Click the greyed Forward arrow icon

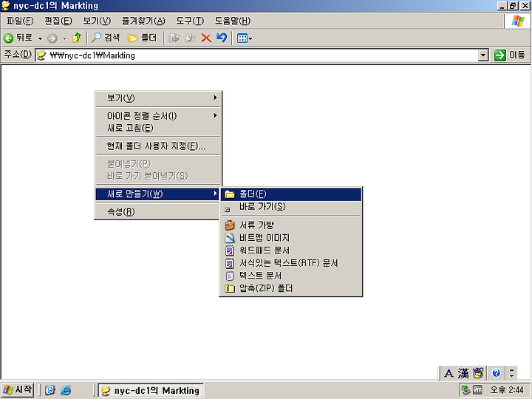[52, 38]
